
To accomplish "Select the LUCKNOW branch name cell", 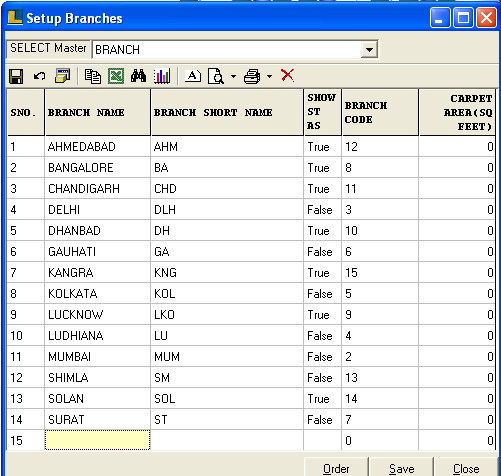I will click(x=97, y=314).
